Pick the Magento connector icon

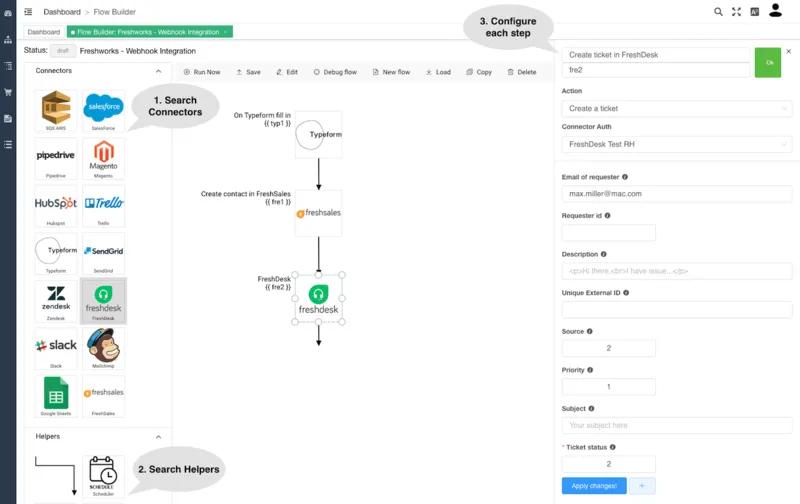[103, 158]
